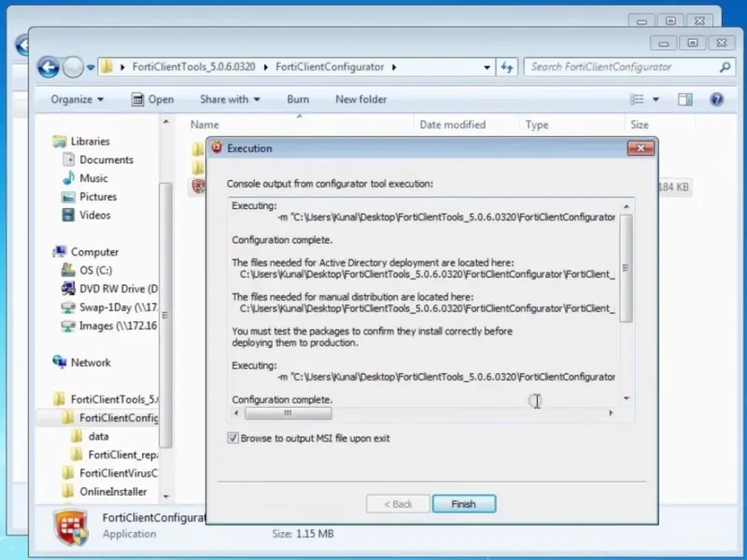Click console scroll down arrow
Screen dimensions: 747x560
627,399
